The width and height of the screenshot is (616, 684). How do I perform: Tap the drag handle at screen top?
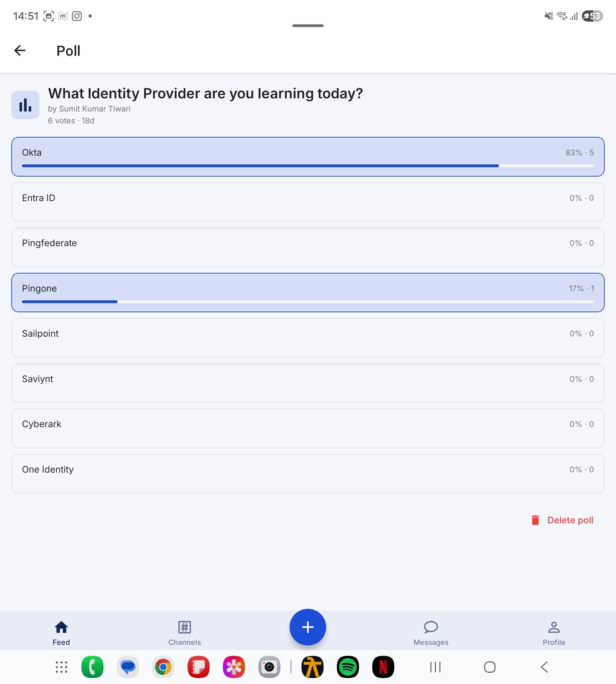click(308, 26)
